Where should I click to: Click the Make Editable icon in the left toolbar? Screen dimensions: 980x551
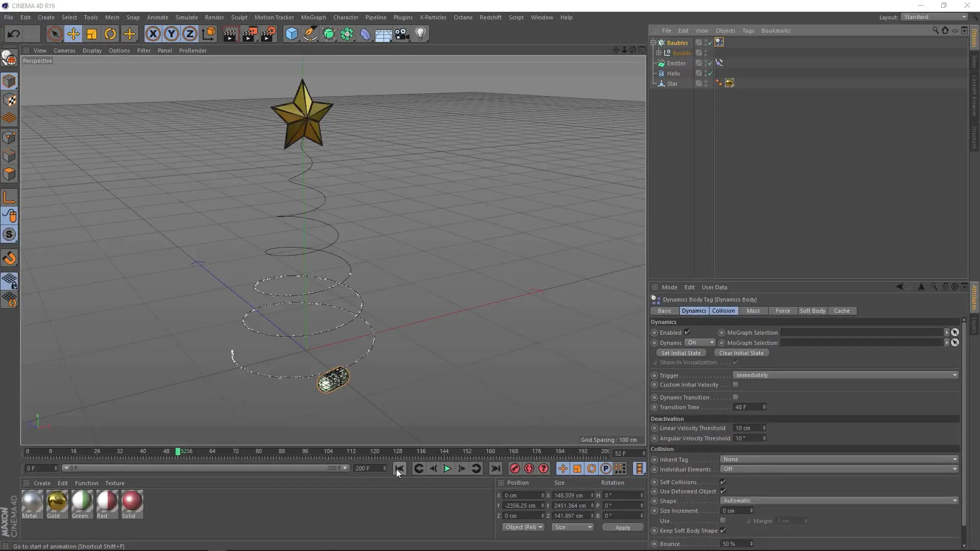point(9,58)
